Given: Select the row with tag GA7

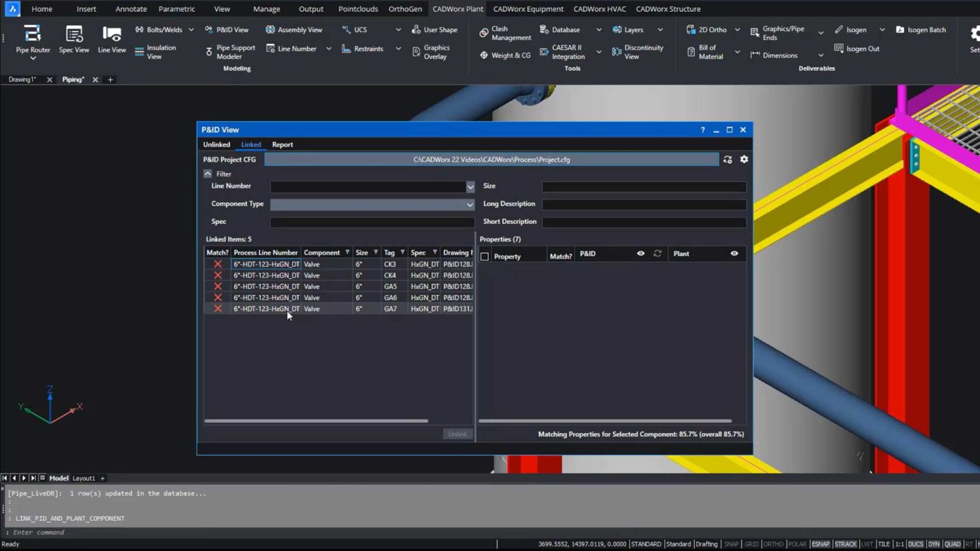Looking at the screenshot, I should [x=339, y=308].
